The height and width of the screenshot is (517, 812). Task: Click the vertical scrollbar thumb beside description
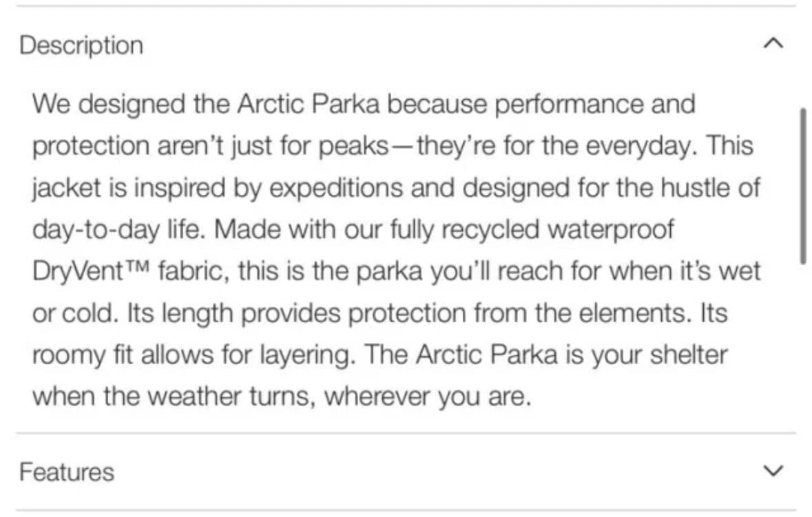(802, 187)
